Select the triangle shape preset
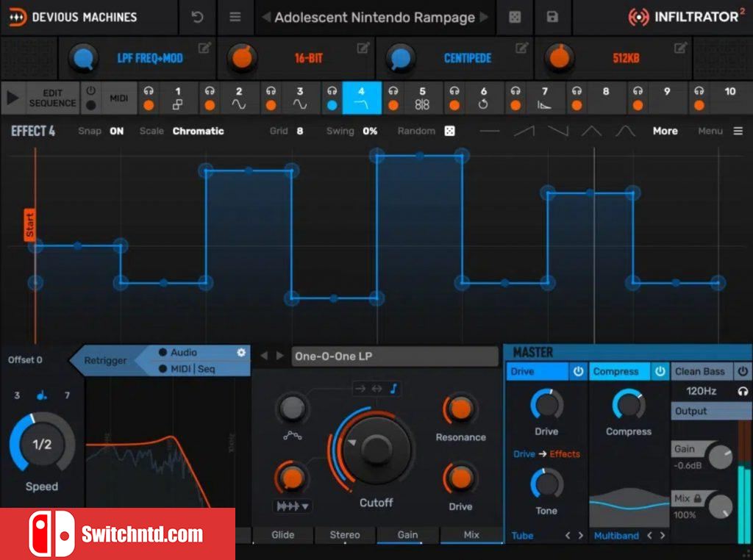The width and height of the screenshot is (753, 560). click(592, 131)
